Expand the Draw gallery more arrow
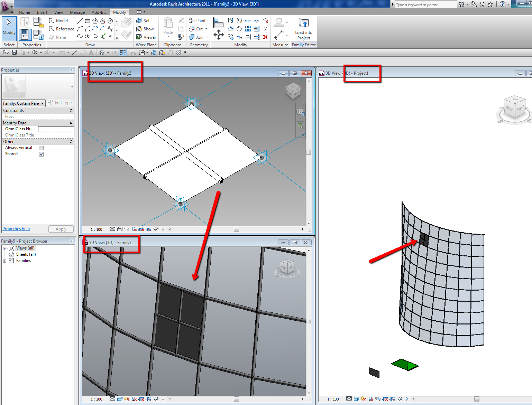532x405 pixels. coord(117,38)
